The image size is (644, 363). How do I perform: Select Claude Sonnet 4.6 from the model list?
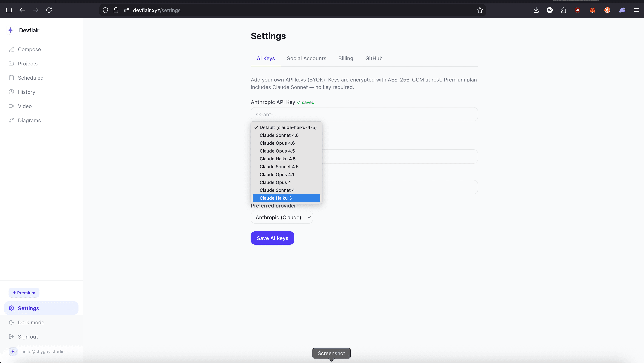click(x=279, y=135)
